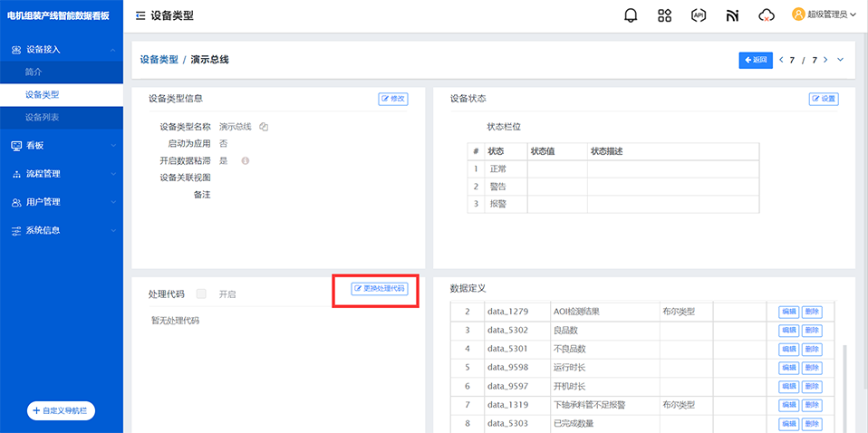Toggle the sidebar collapse icon beside 设备类型

coord(140,15)
